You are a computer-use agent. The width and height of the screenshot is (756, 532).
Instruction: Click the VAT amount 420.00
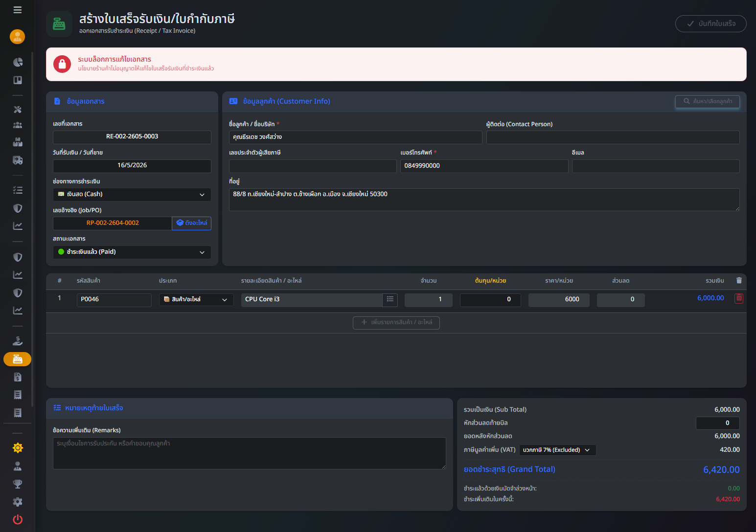click(x=730, y=450)
